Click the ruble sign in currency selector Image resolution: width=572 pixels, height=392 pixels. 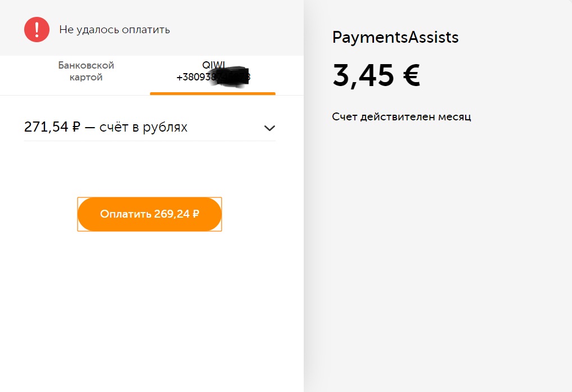click(x=76, y=127)
